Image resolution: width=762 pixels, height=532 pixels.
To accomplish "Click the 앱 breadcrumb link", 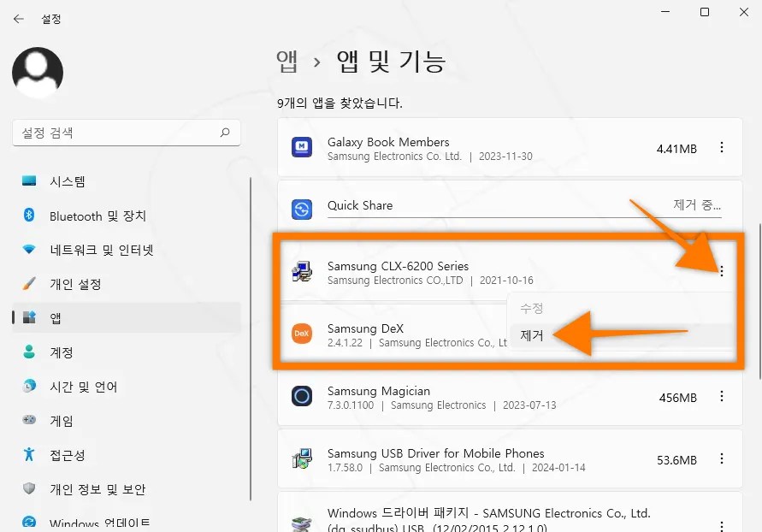I will pos(286,60).
